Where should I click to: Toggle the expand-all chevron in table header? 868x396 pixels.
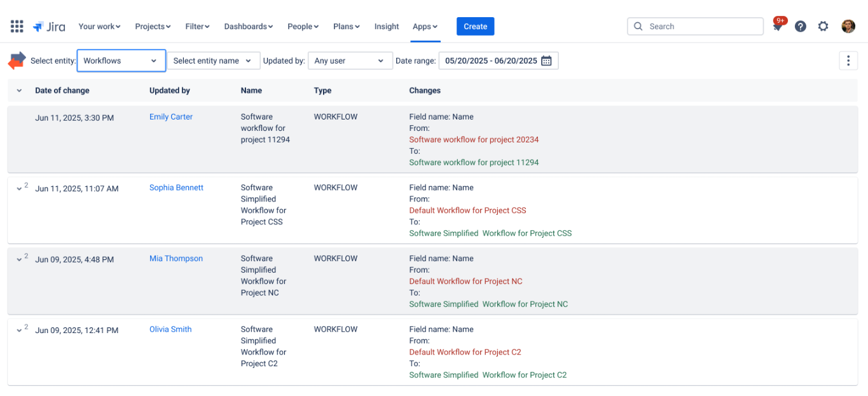[x=18, y=90]
